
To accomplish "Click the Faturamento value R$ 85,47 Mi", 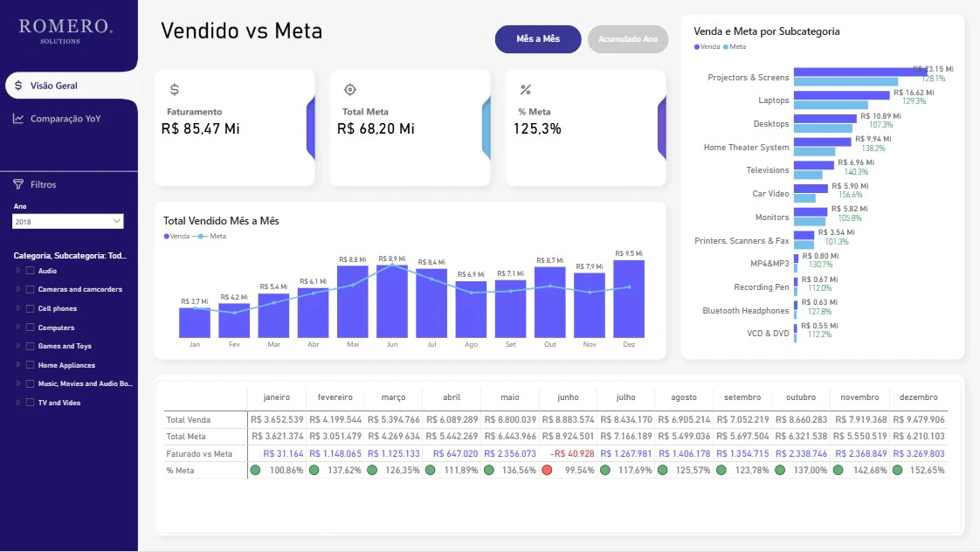I will coord(201,128).
